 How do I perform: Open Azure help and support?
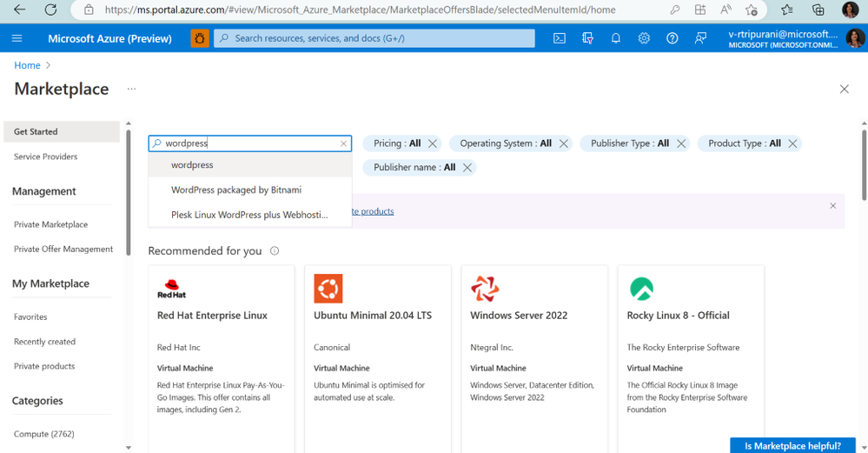(672, 38)
